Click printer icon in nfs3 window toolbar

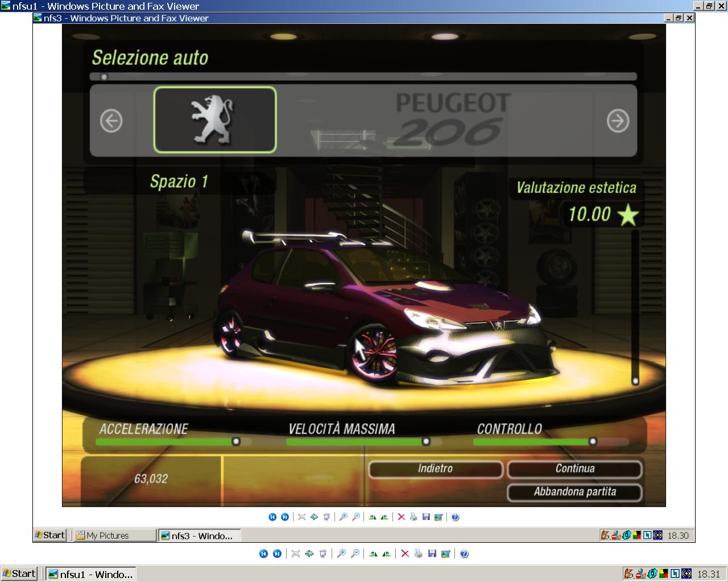click(413, 517)
